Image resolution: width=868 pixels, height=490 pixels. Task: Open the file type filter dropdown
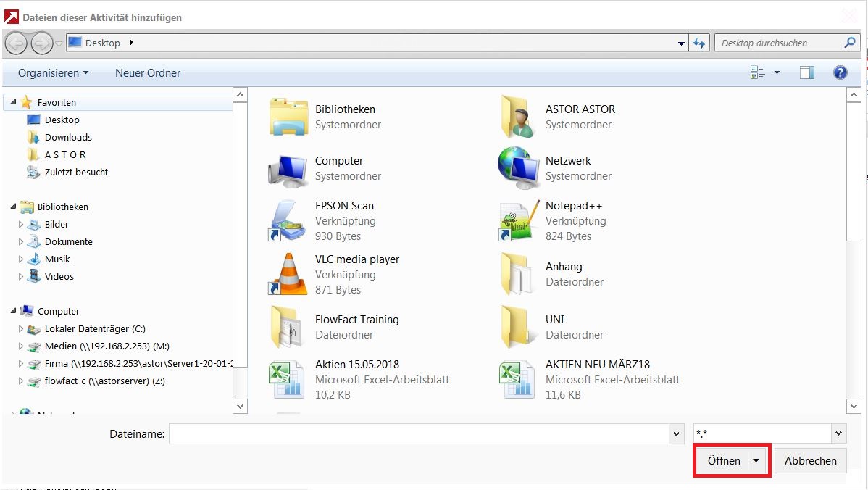click(x=839, y=434)
